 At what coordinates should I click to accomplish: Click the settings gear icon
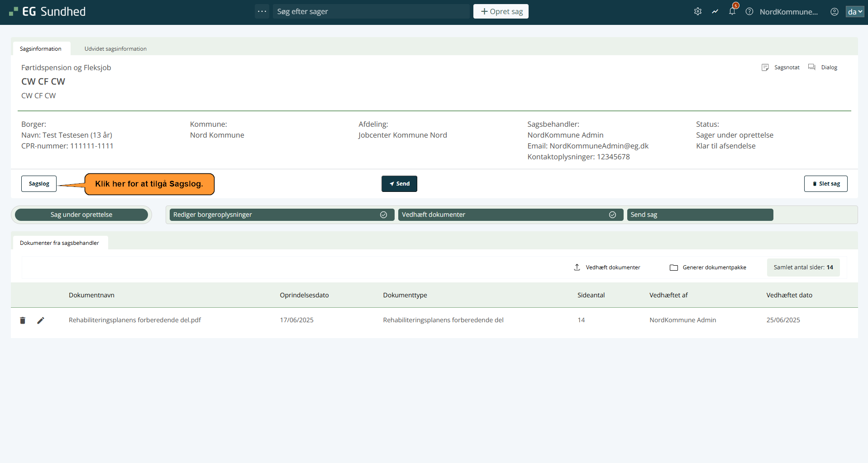697,12
